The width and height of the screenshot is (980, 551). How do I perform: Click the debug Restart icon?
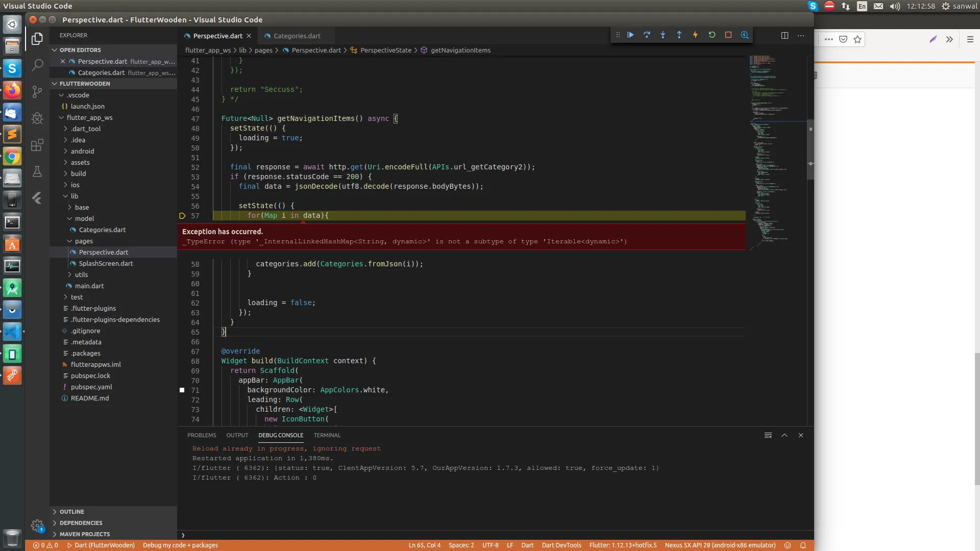coord(712,35)
